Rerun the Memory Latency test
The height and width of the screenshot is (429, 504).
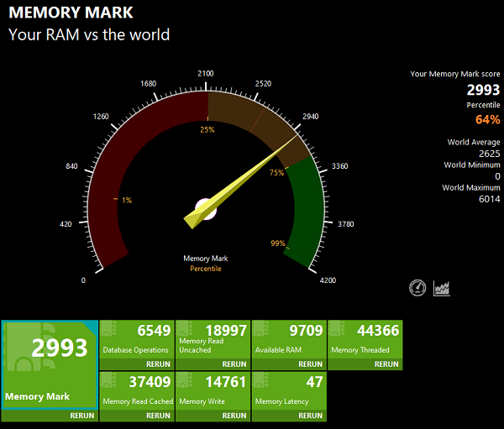point(310,416)
